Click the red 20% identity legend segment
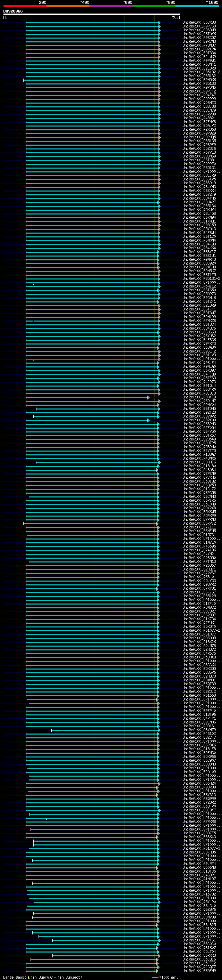 click(x=25, y=6)
